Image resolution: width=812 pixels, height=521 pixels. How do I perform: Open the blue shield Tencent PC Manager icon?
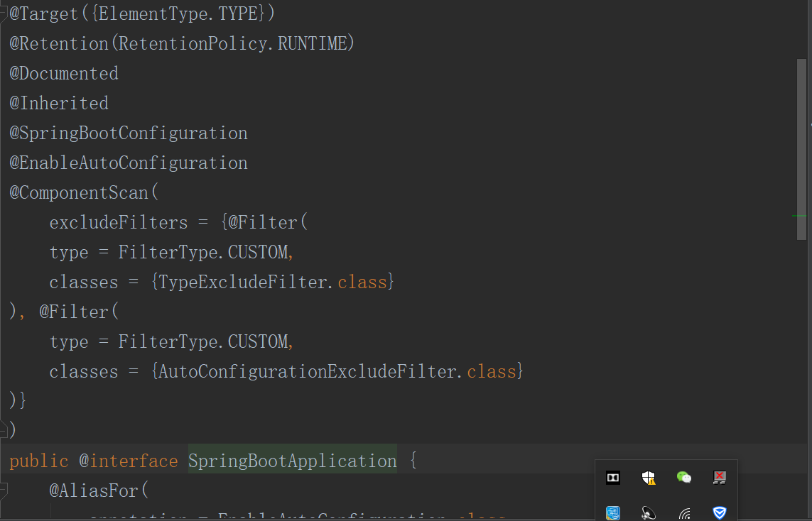pos(720,513)
